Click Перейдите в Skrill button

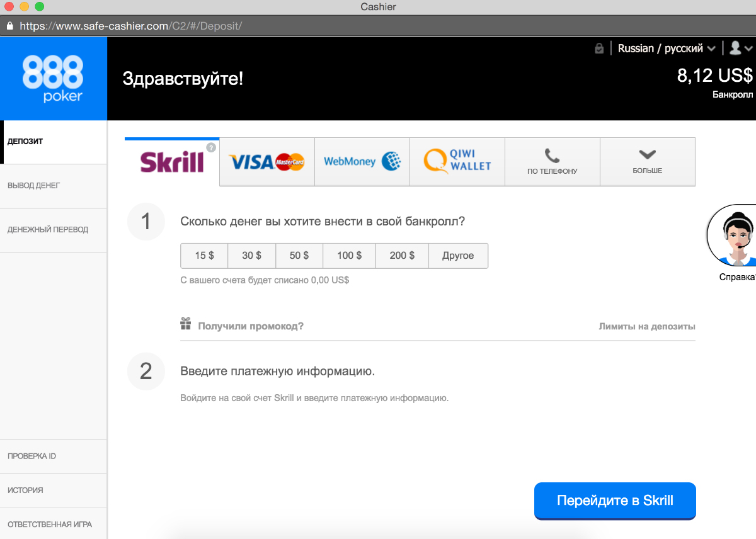tap(615, 501)
